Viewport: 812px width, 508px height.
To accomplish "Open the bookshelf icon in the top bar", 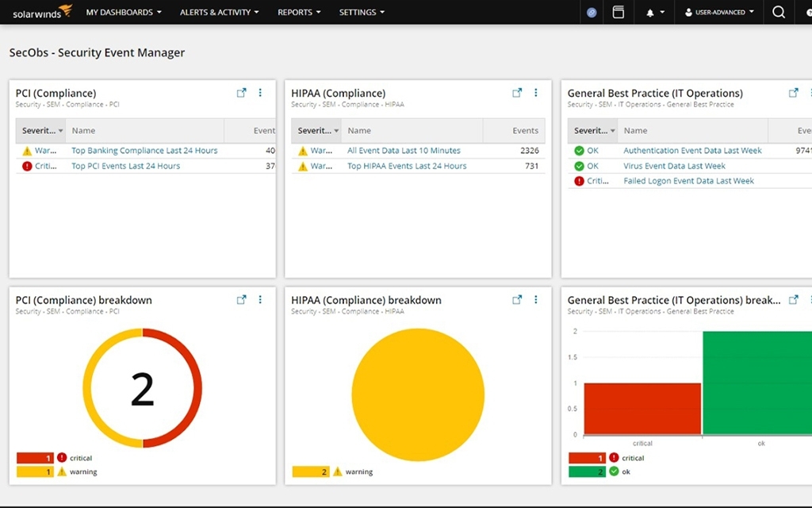I will pos(619,12).
